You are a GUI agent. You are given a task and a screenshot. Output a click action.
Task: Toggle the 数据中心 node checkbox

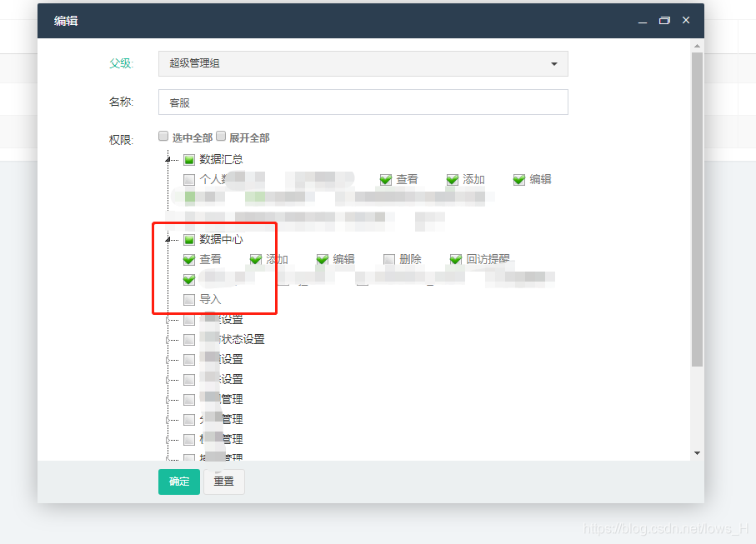pyautogui.click(x=189, y=239)
